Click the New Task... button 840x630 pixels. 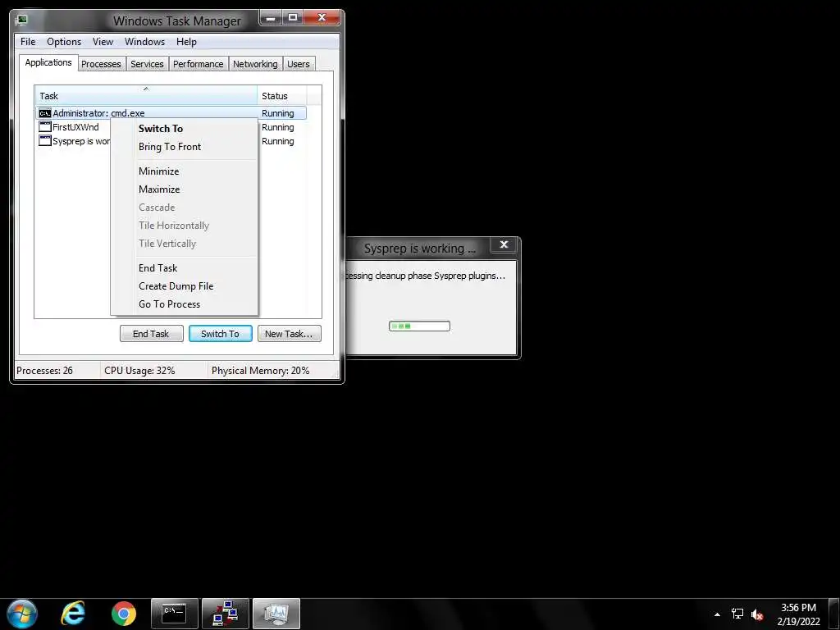pos(290,334)
